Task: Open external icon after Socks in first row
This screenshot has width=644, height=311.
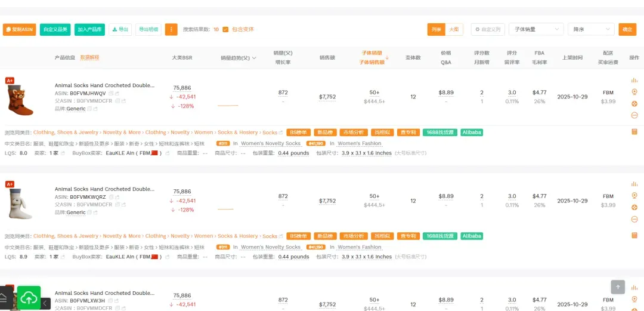Action: [281, 133]
